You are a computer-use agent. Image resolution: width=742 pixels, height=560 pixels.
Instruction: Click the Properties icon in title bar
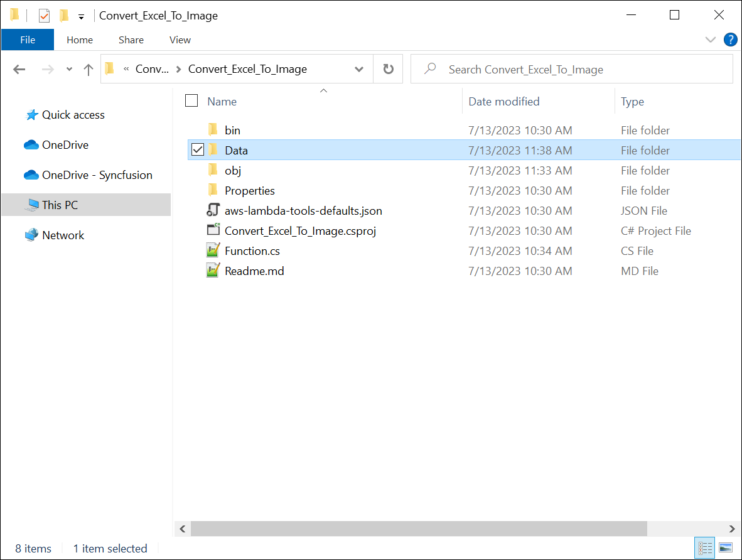44,16
